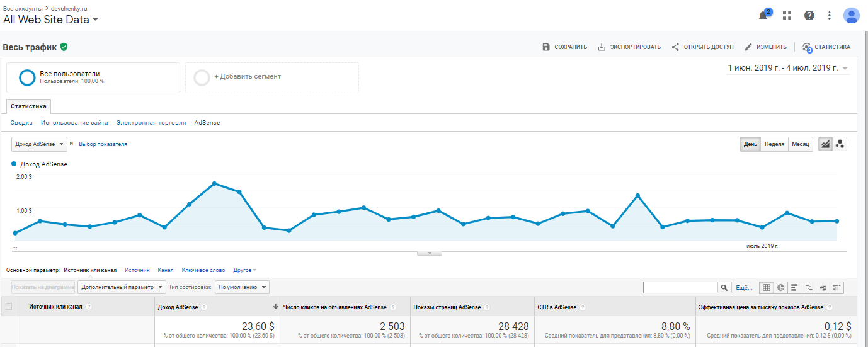The width and height of the screenshot is (868, 347).
Task: Click Выбор показателя to add a metric
Action: 103,144
